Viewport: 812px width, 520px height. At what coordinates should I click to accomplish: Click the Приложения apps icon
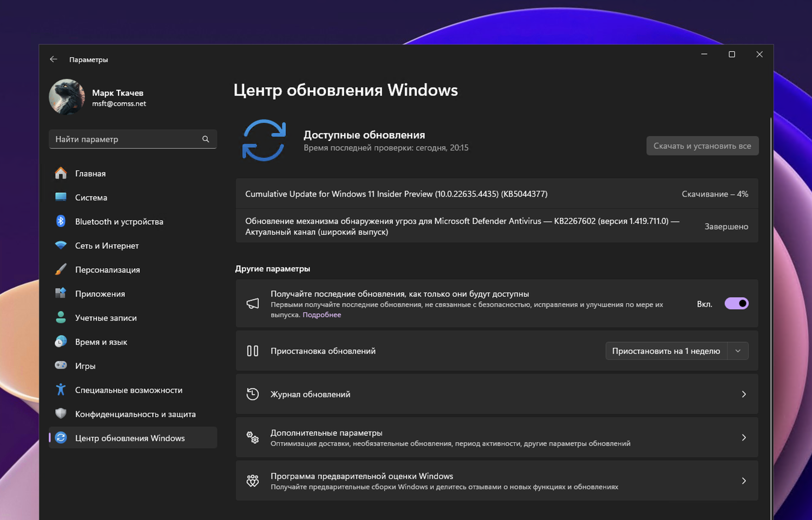pos(61,293)
